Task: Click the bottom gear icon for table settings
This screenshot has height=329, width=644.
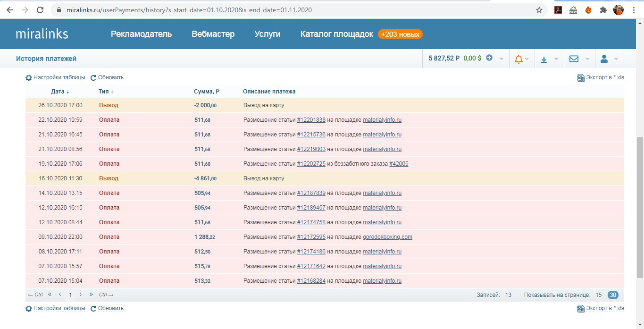Action: tap(29, 309)
